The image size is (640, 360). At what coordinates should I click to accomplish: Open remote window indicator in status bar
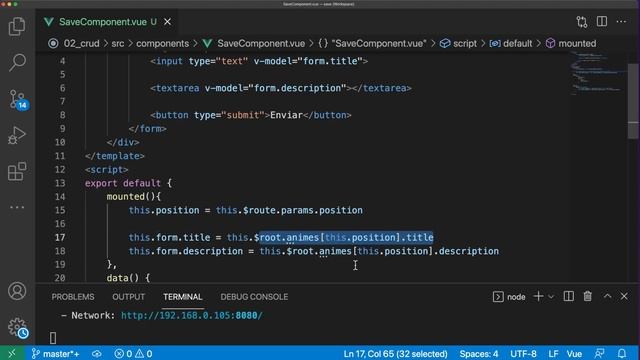[x=12, y=353]
